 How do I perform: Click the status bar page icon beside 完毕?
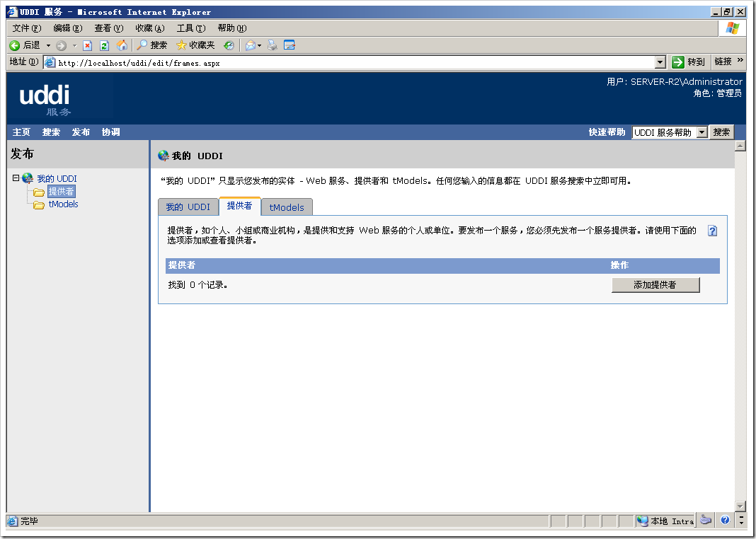coord(13,521)
